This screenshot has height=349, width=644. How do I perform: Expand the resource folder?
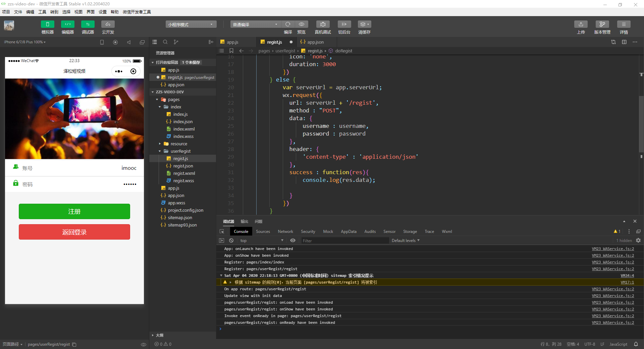pos(179,144)
